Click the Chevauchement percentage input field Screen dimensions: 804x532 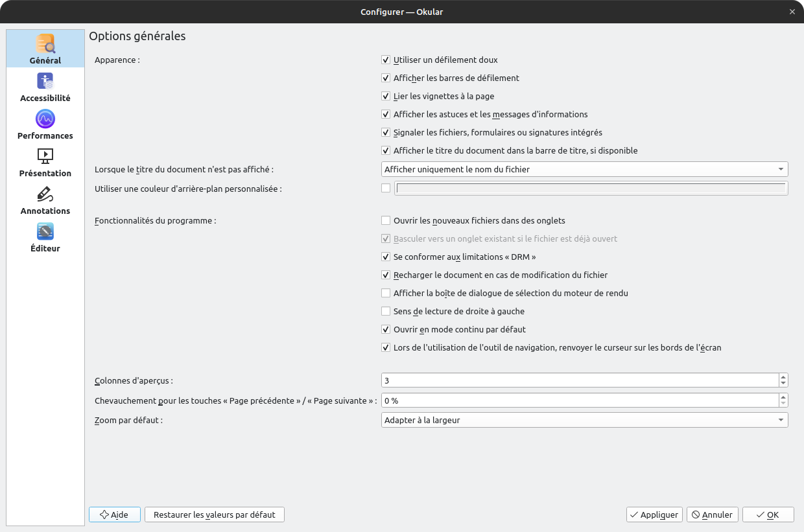pyautogui.click(x=580, y=401)
